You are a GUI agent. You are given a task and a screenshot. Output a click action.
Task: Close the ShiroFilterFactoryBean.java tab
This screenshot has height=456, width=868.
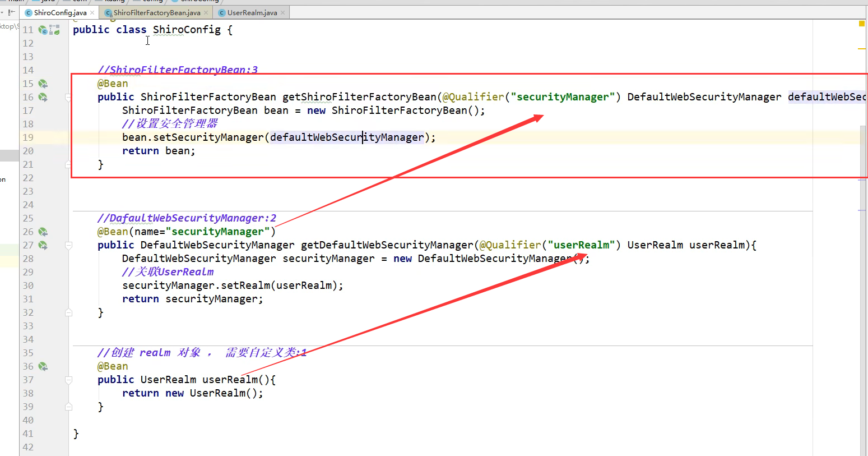[206, 12]
